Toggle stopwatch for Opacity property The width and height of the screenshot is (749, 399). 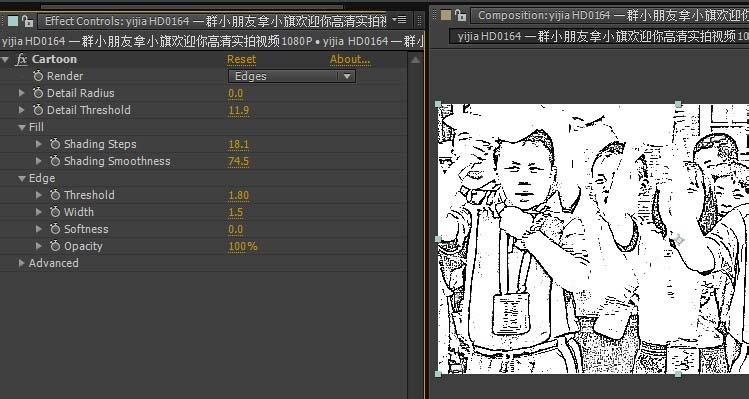[x=55, y=247]
